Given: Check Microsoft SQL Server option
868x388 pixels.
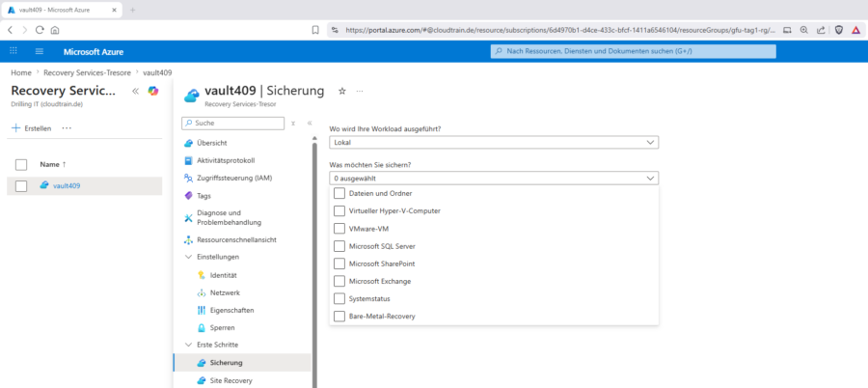Looking at the screenshot, I should 339,246.
